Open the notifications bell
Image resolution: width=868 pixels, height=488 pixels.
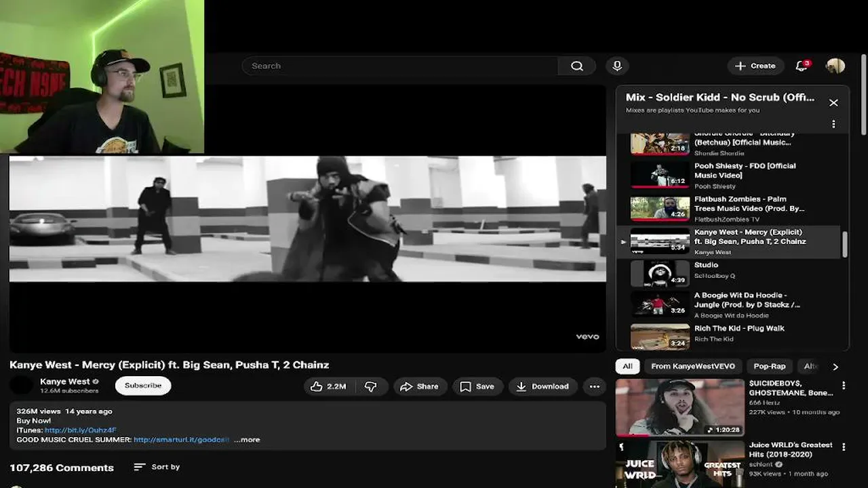pyautogui.click(x=802, y=66)
